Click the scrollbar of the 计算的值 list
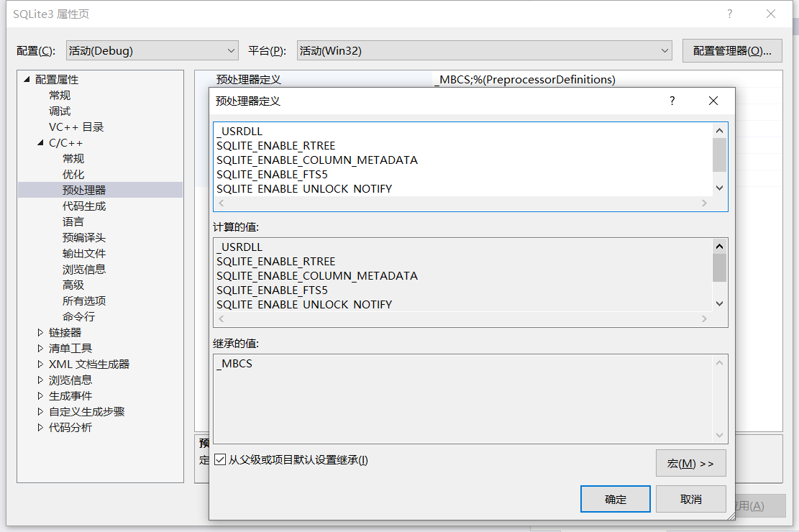The width and height of the screenshot is (799, 532). (719, 280)
